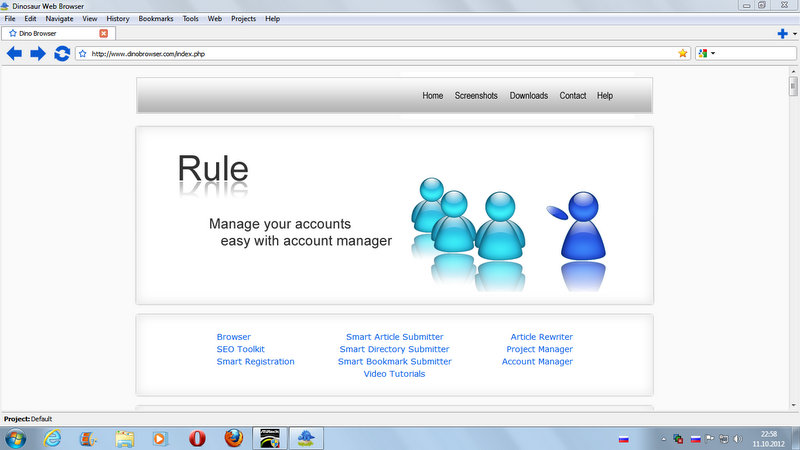The width and height of the screenshot is (800, 450).
Task: Go forward with the blue right arrow
Action: (x=38, y=53)
